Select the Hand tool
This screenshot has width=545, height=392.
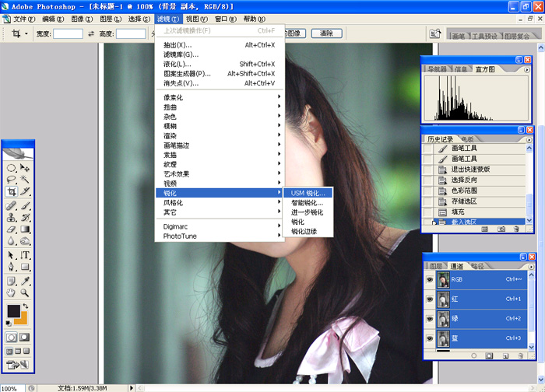11,292
